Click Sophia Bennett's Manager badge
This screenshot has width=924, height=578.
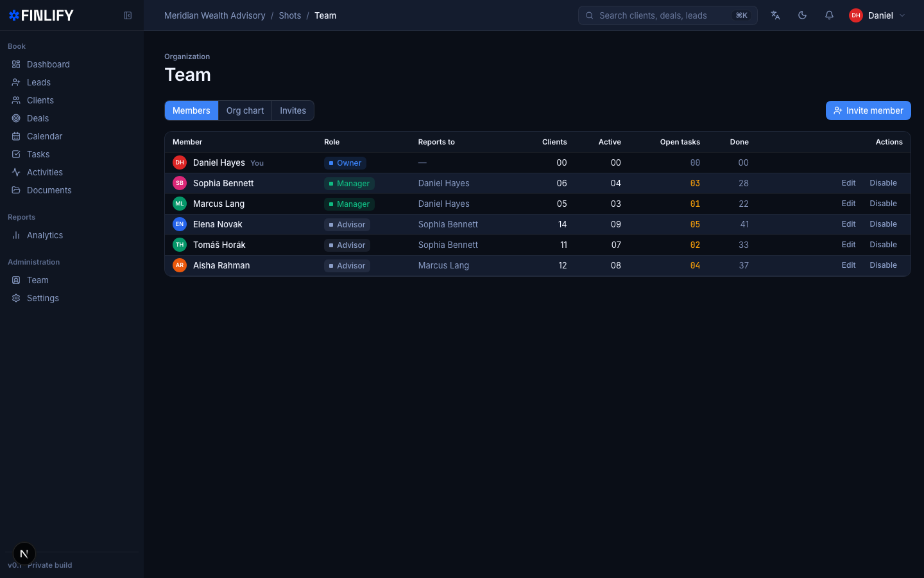pyautogui.click(x=349, y=184)
